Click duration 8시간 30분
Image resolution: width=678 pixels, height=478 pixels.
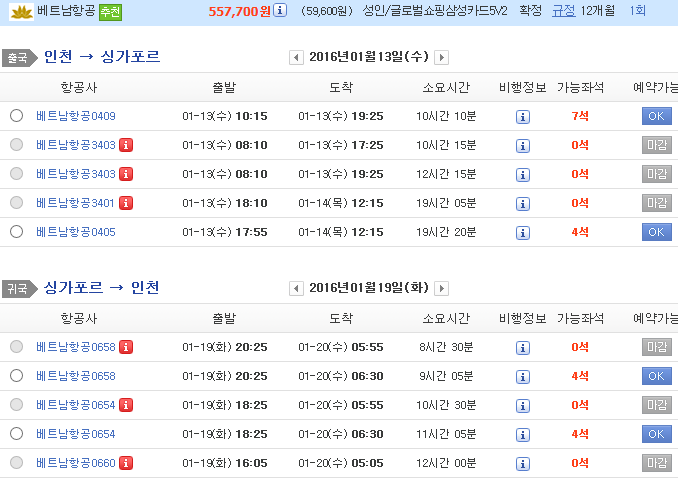pos(446,347)
